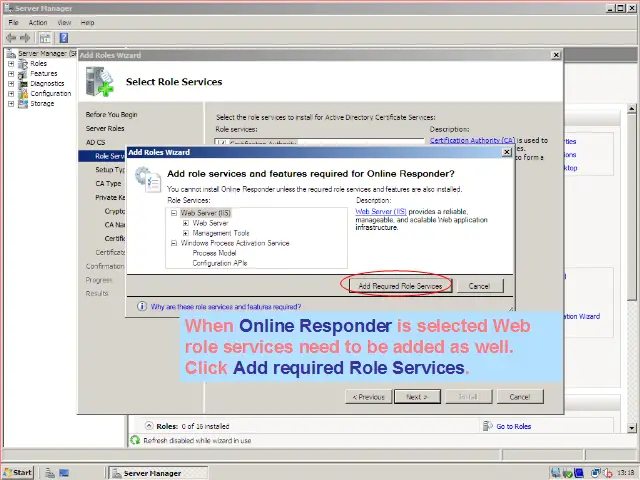The width and height of the screenshot is (640, 480).
Task: Click the Back arrow in Server Manager toolbar
Action: pyautogui.click(x=11, y=38)
